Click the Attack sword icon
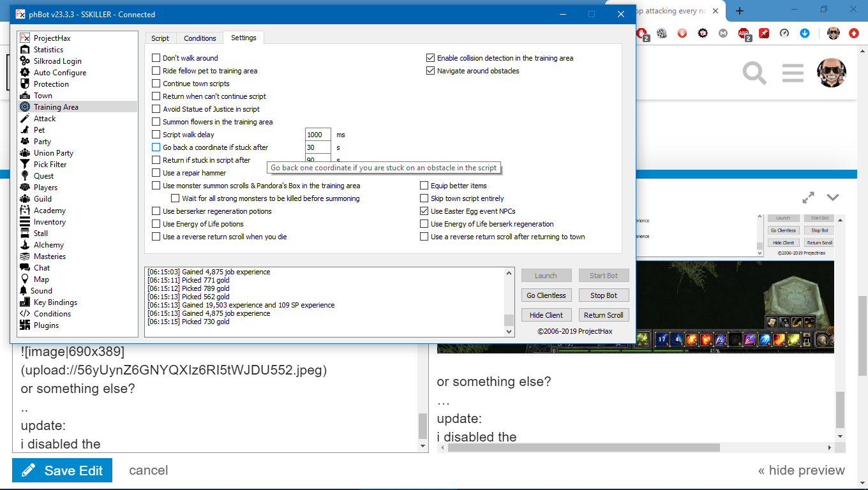 coord(25,119)
